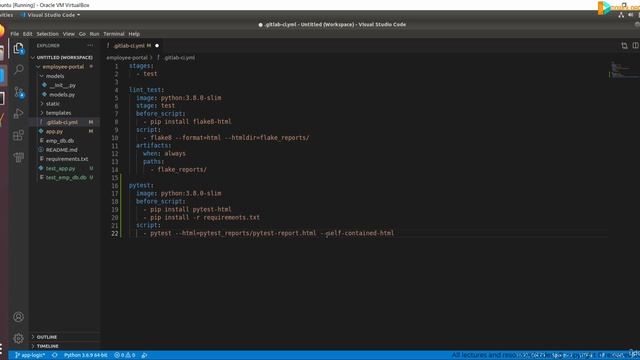Collapse the employee-portal folder
Viewport: 640px width, 360px height.
click(x=38, y=67)
